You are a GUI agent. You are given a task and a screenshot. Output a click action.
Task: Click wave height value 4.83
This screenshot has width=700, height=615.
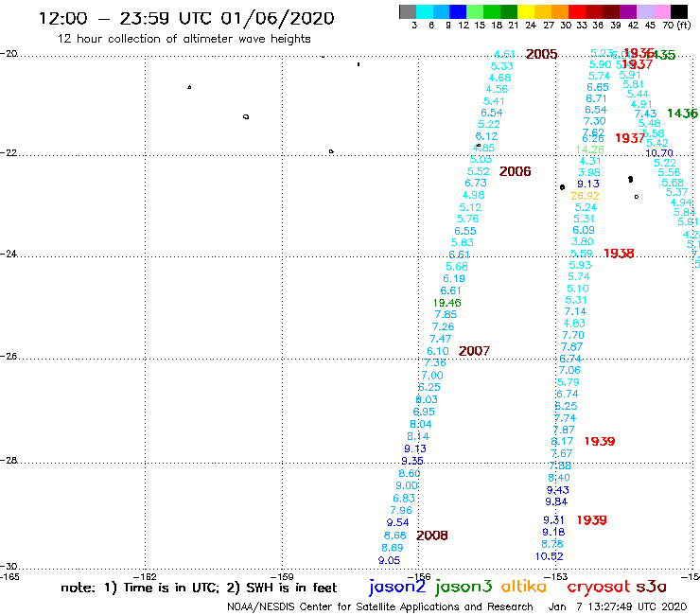574,324
